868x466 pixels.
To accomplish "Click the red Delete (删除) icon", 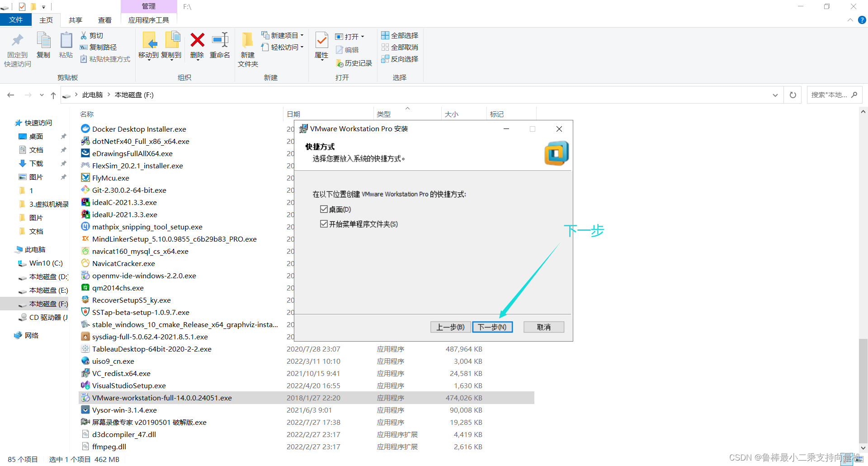I will point(197,40).
